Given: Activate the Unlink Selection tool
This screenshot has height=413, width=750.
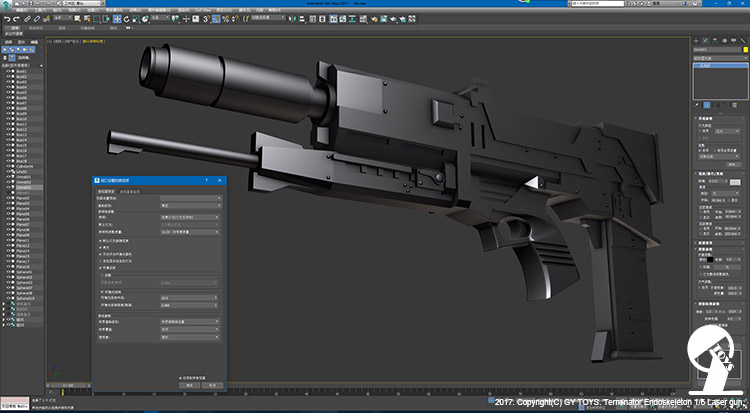Looking at the screenshot, I should pyautogui.click(x=37, y=19).
